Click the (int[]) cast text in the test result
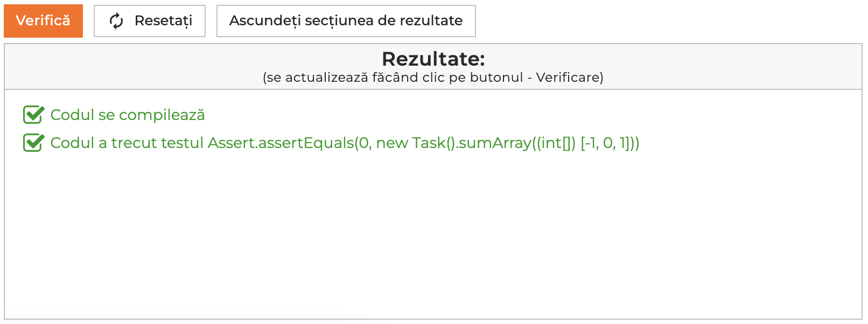This screenshot has height=324, width=868. click(x=555, y=143)
